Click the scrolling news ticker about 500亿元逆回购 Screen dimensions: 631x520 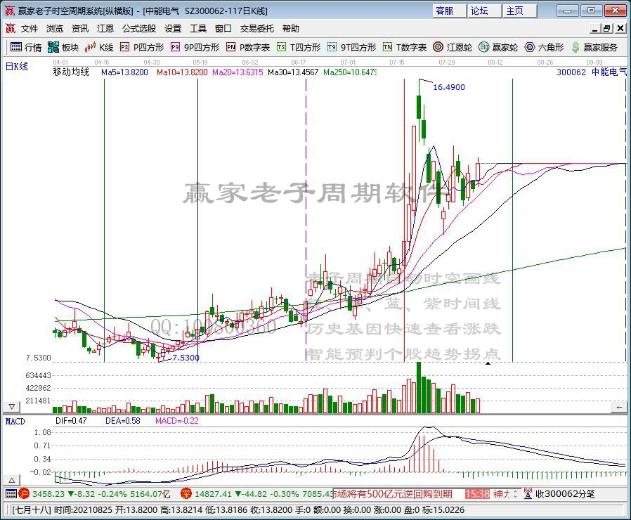392,493
